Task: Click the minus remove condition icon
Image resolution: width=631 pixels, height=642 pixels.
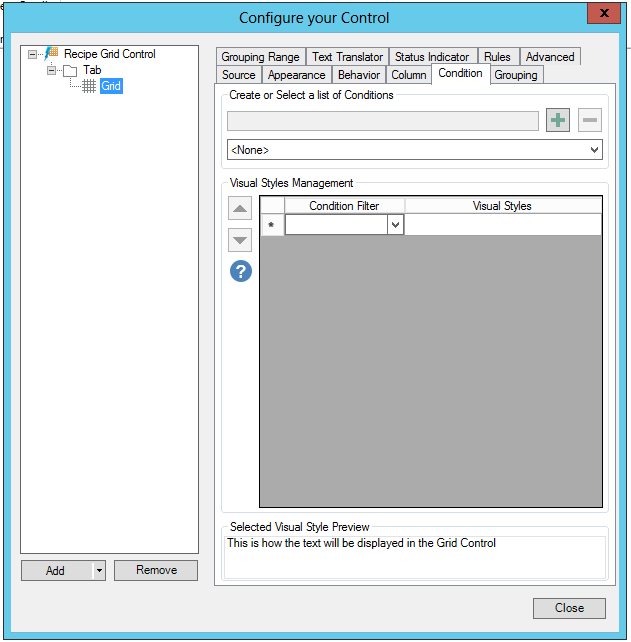Action: 590,121
